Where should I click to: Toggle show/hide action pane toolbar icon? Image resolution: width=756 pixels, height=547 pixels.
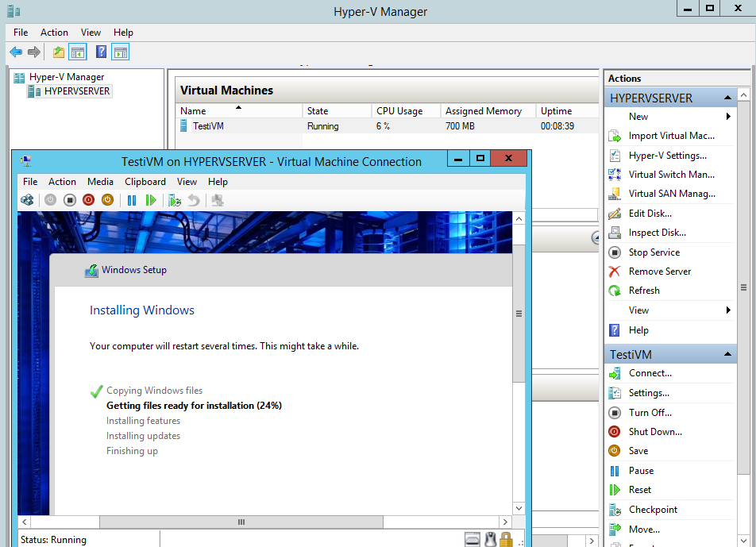(x=120, y=52)
